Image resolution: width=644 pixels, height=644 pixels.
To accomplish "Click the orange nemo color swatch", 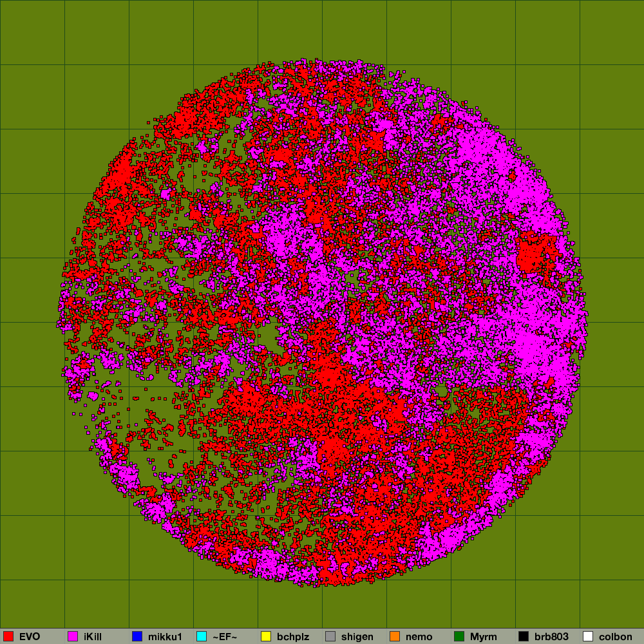I will pyautogui.click(x=395, y=636).
